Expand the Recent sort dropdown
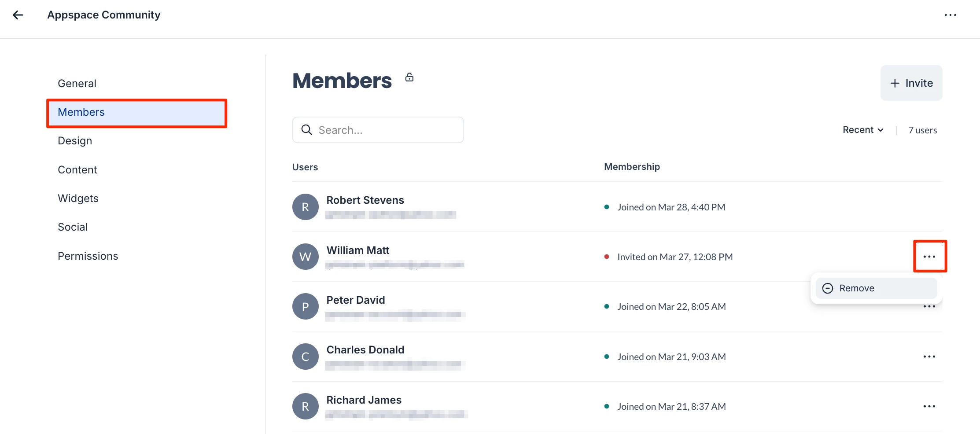This screenshot has height=434, width=980. click(x=863, y=130)
